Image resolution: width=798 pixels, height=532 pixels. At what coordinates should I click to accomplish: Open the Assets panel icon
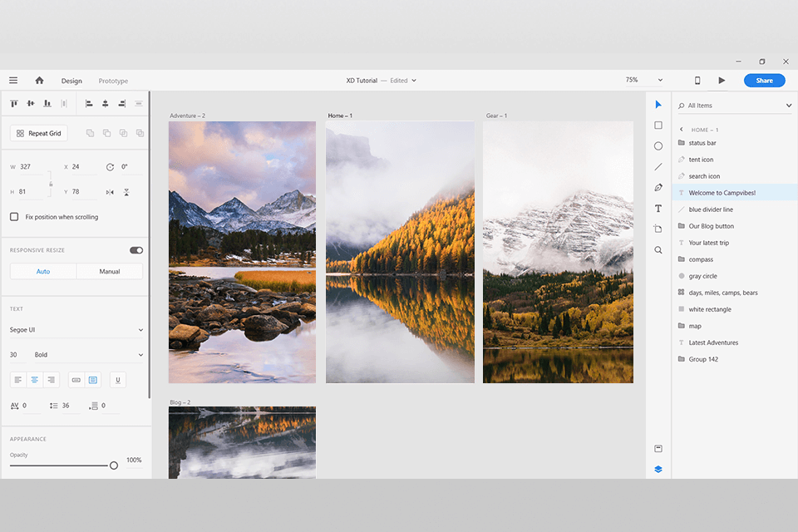[x=658, y=449]
